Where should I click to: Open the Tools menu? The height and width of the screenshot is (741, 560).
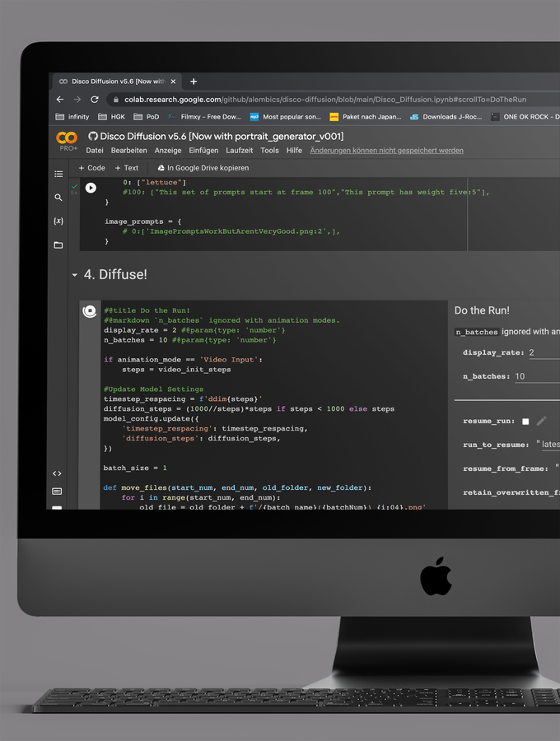[x=269, y=151]
